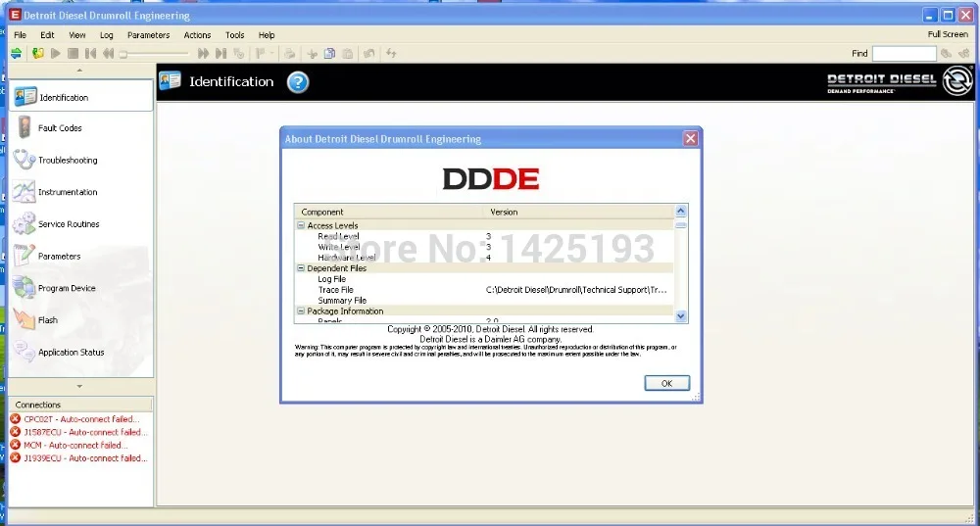The width and height of the screenshot is (980, 526).
Task: Click the About list scroll-down arrow
Action: [x=681, y=316]
